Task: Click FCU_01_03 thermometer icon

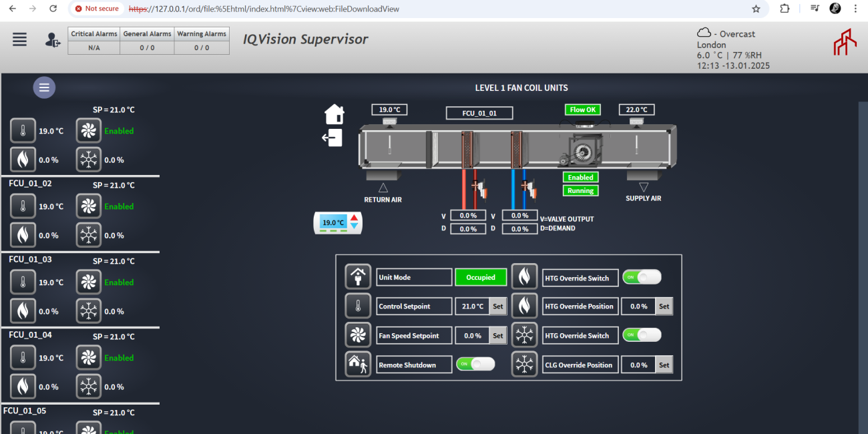Action: (23, 282)
